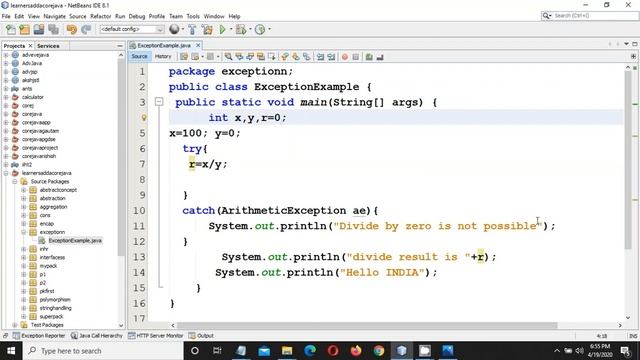
Task: Toggle Highlight Search in editor toolbar
Action: tap(260, 57)
